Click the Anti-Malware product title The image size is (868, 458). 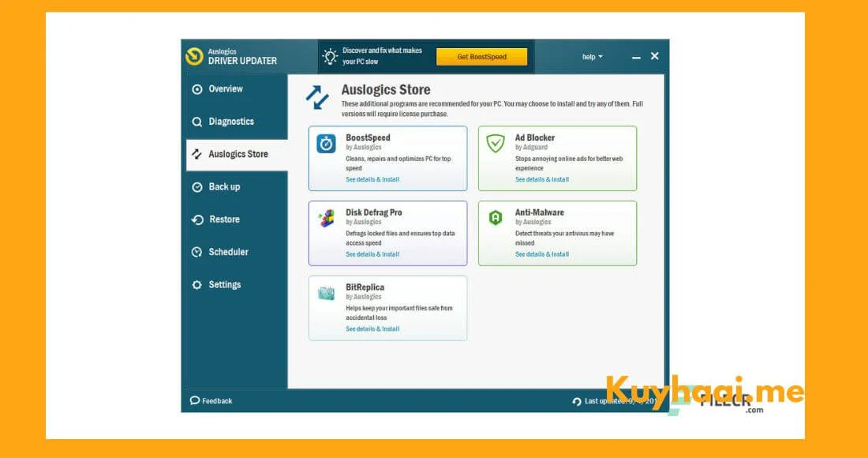tap(540, 212)
